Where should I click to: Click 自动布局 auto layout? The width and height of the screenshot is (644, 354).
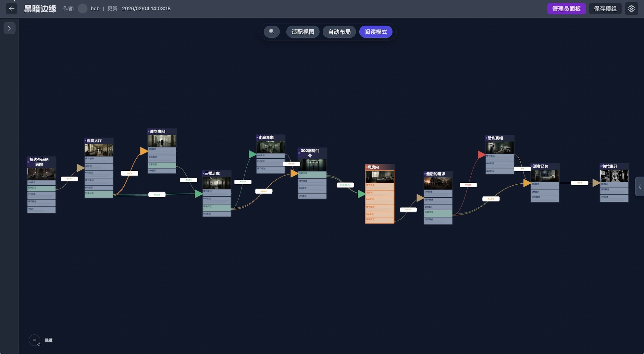click(x=339, y=32)
